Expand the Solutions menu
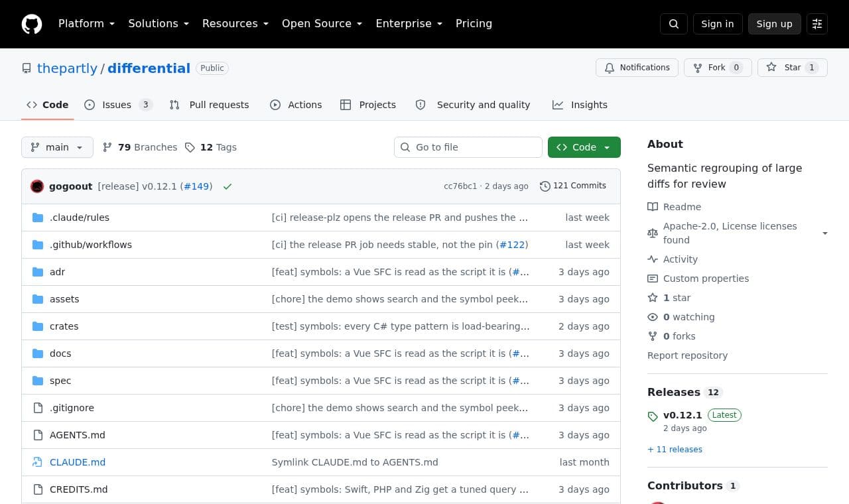849x504 pixels. 159,23
